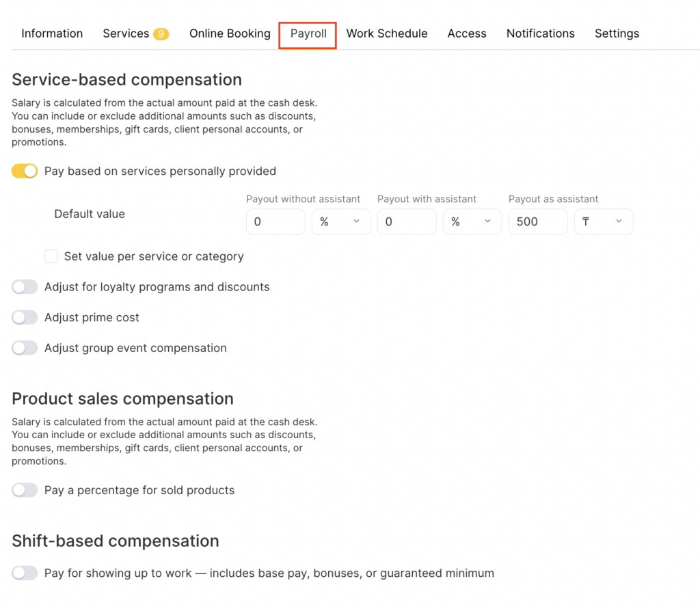Image resolution: width=700 pixels, height=609 pixels.
Task: Go to Work Schedule tab
Action: [387, 33]
